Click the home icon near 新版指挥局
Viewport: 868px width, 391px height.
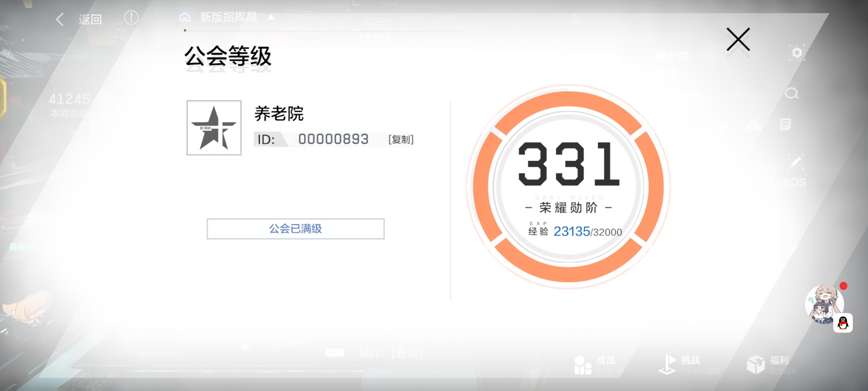tap(185, 17)
